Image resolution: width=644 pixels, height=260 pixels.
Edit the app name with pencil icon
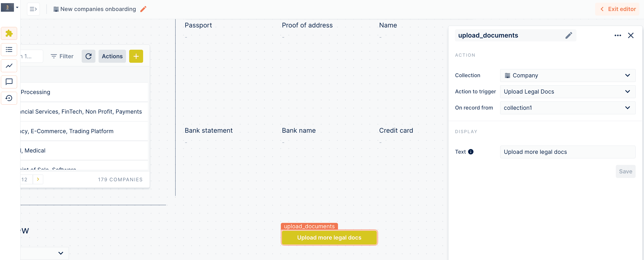[x=143, y=9]
